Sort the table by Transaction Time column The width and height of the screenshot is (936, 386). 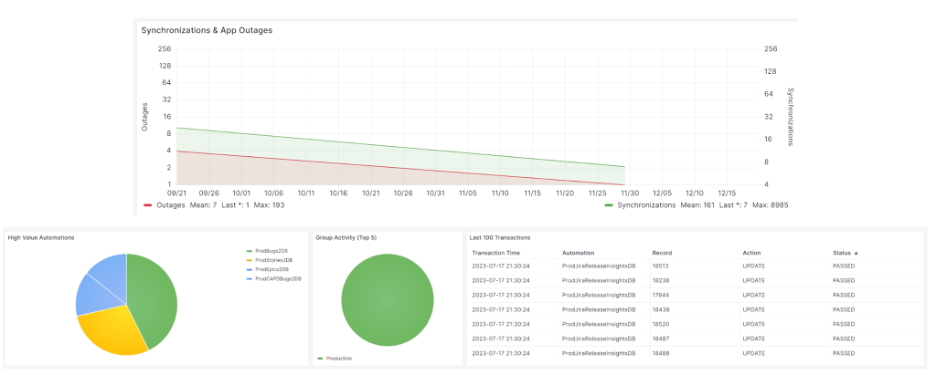tap(495, 253)
